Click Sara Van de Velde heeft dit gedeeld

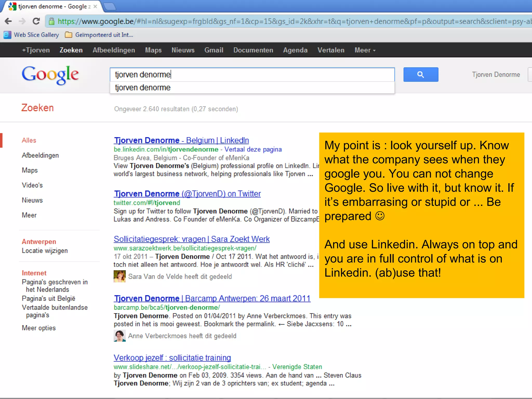pyautogui.click(x=180, y=277)
